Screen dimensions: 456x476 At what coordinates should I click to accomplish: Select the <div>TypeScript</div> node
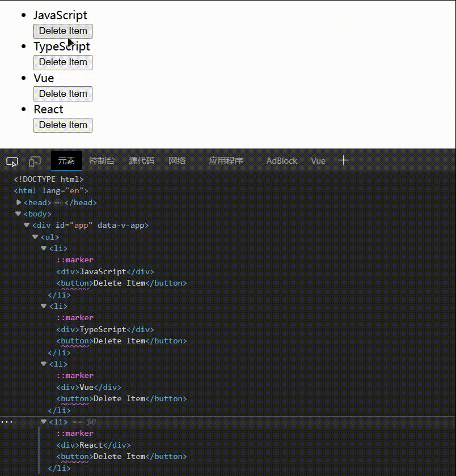tap(105, 329)
